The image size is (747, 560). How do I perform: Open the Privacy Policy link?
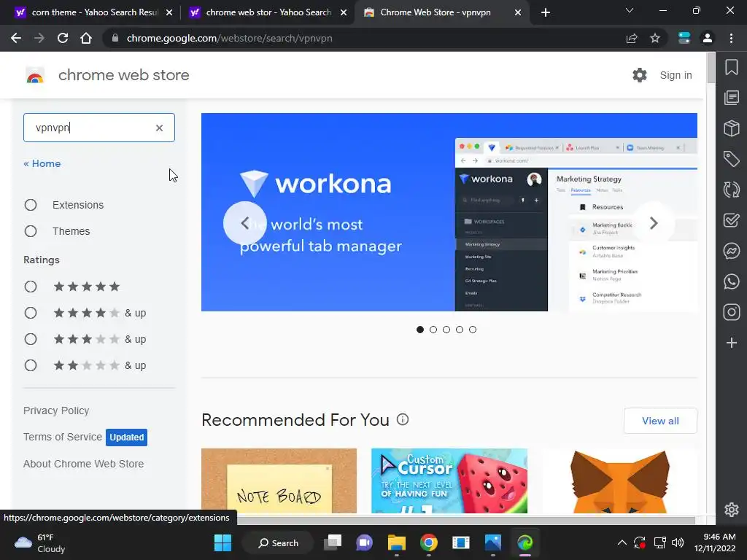click(x=56, y=411)
